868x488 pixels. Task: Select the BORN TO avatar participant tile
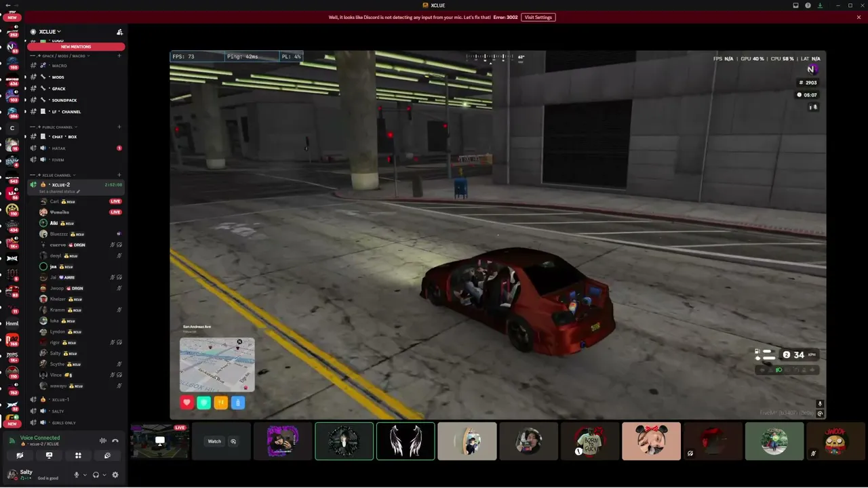(590, 441)
